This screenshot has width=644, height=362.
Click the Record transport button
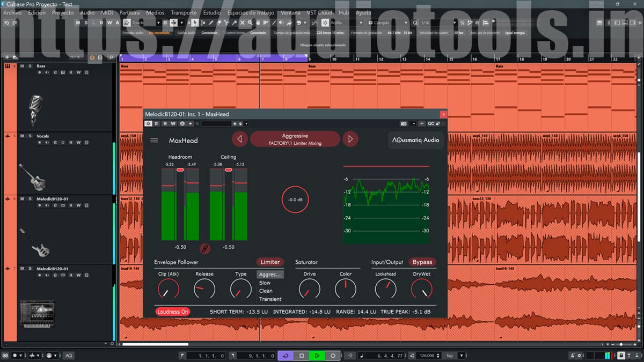tap(333, 356)
